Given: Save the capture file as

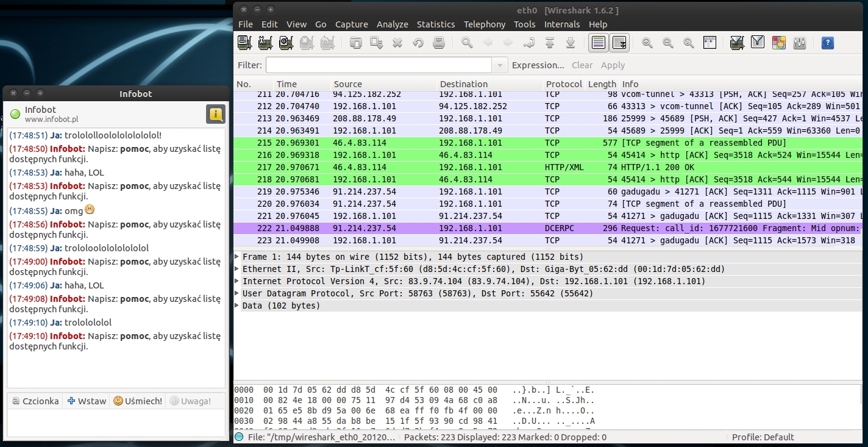Looking at the screenshot, I should click(x=377, y=43).
